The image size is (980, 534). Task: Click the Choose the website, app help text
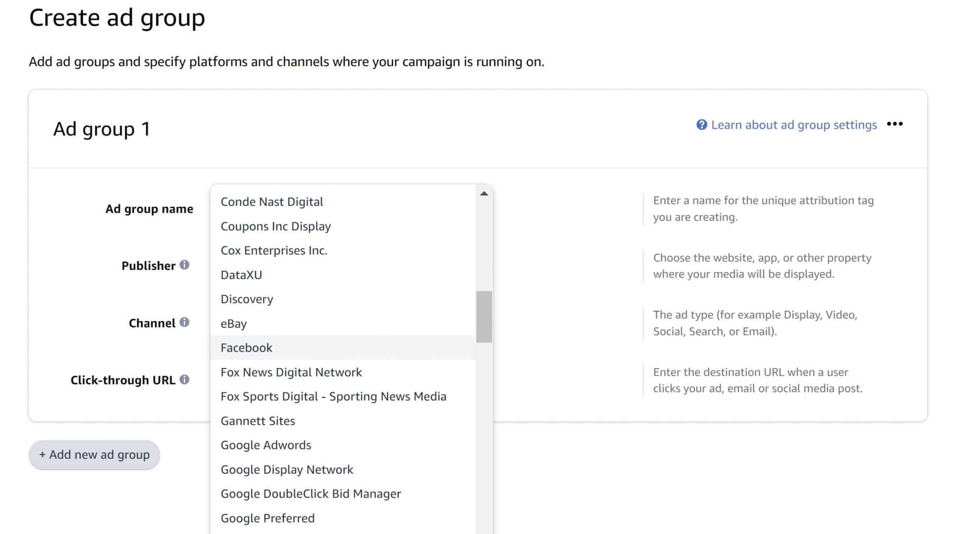click(762, 266)
